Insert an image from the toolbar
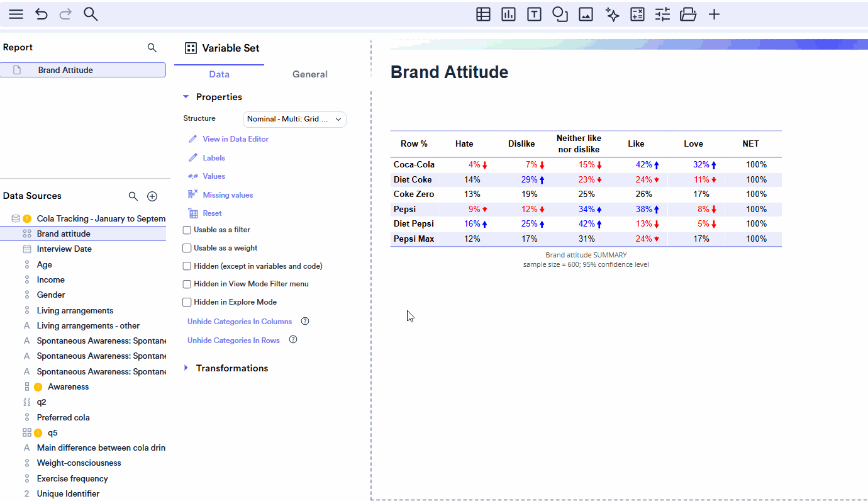 coord(586,14)
